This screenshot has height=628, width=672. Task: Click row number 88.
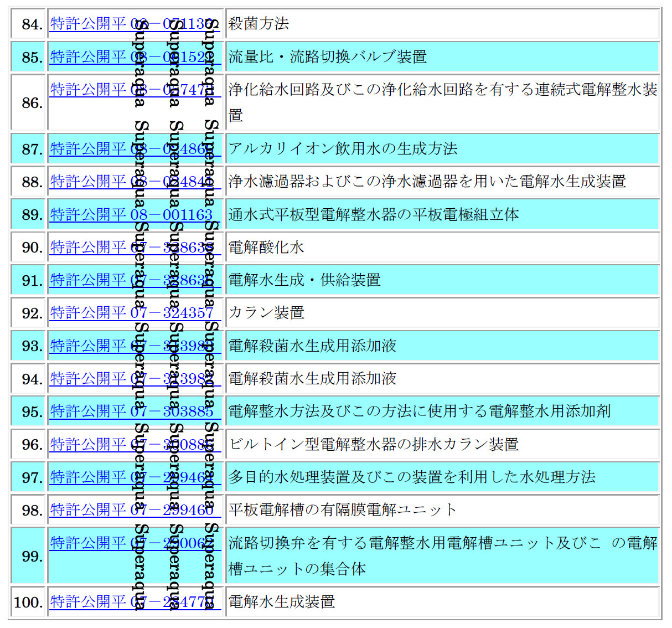[x=33, y=182]
